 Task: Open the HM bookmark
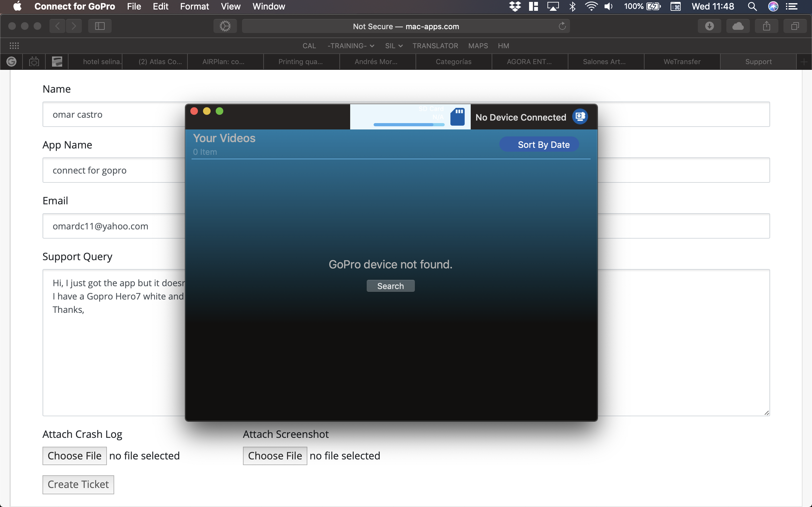coord(503,46)
